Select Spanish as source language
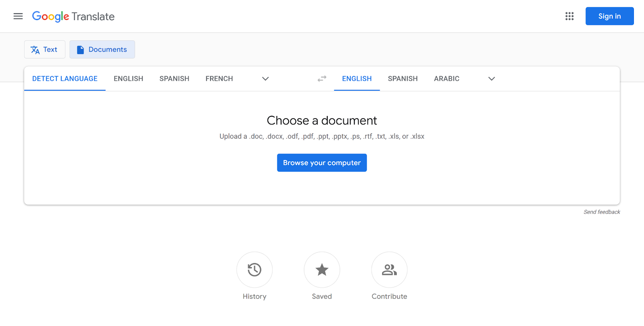Viewport: 644px width, 326px height. tap(174, 79)
